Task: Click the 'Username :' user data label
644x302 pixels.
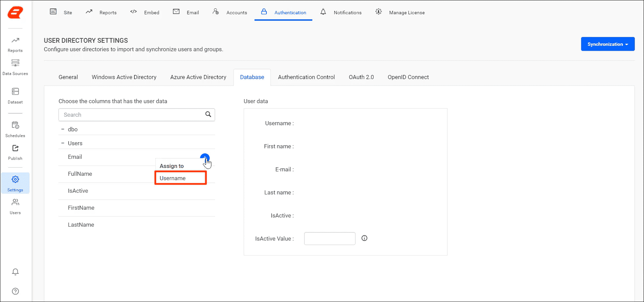Action: 279,123
